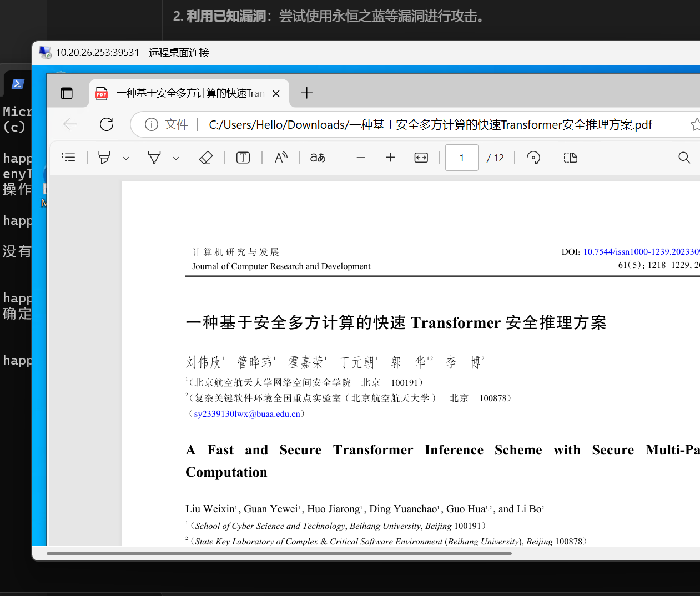
Task: Open the PDF search tool
Action: (684, 158)
